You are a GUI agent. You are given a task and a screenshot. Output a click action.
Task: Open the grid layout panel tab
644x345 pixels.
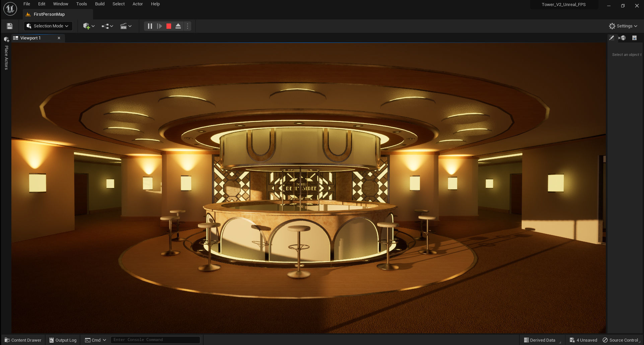pyautogui.click(x=634, y=38)
